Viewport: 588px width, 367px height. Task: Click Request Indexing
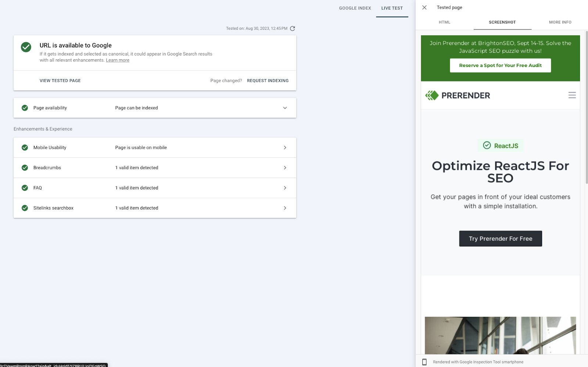268,81
